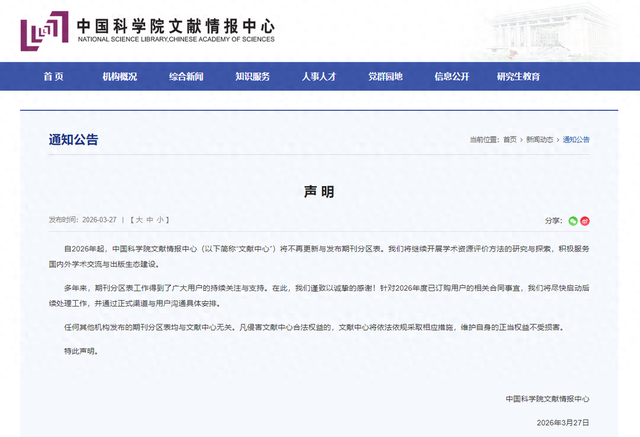Click the 声明 article title
Screen dimensions: 640x437
coord(319,190)
